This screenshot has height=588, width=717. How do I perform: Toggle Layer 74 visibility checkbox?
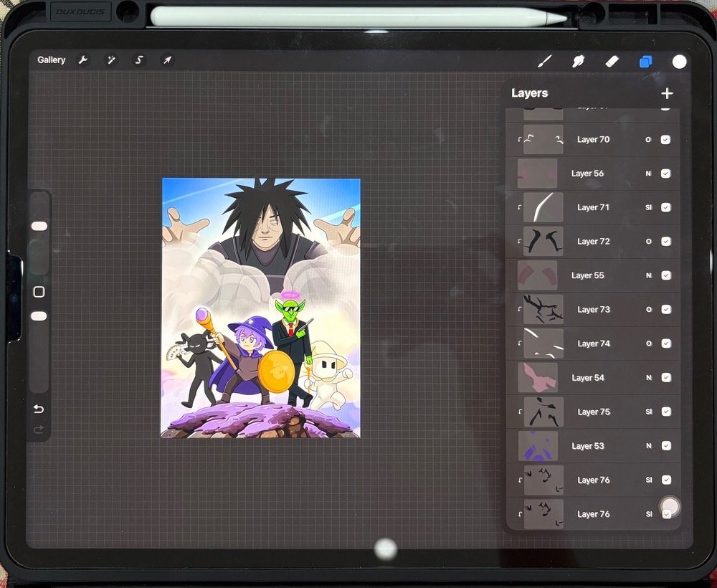point(666,343)
